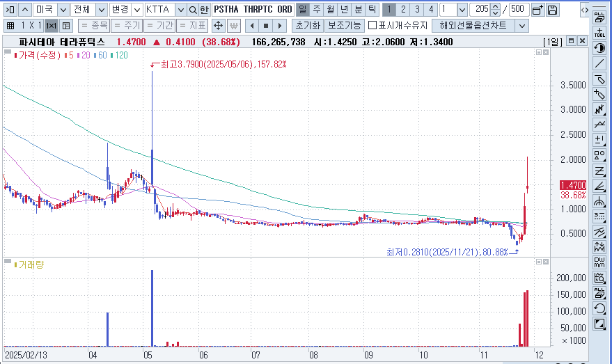This screenshot has width=612, height=364.
Task: Increase the 205 bar count stepper
Action: click(x=495, y=7)
